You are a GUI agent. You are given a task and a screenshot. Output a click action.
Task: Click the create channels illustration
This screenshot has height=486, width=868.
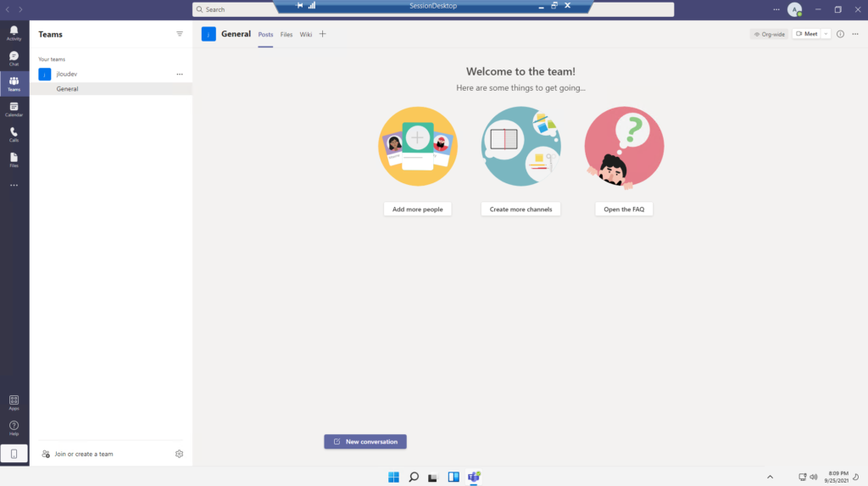pyautogui.click(x=521, y=146)
